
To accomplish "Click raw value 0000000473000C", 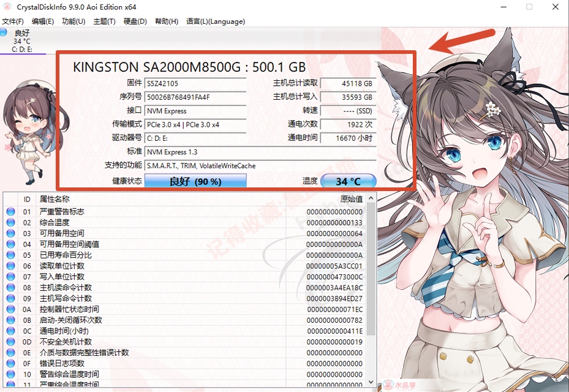I will pyautogui.click(x=334, y=277).
